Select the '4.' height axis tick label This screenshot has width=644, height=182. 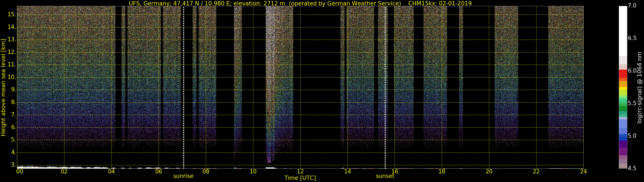13,152
